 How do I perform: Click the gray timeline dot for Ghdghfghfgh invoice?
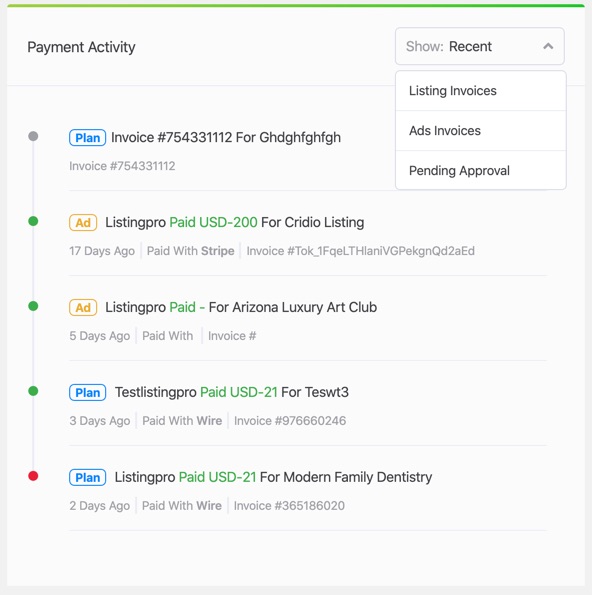(x=33, y=136)
